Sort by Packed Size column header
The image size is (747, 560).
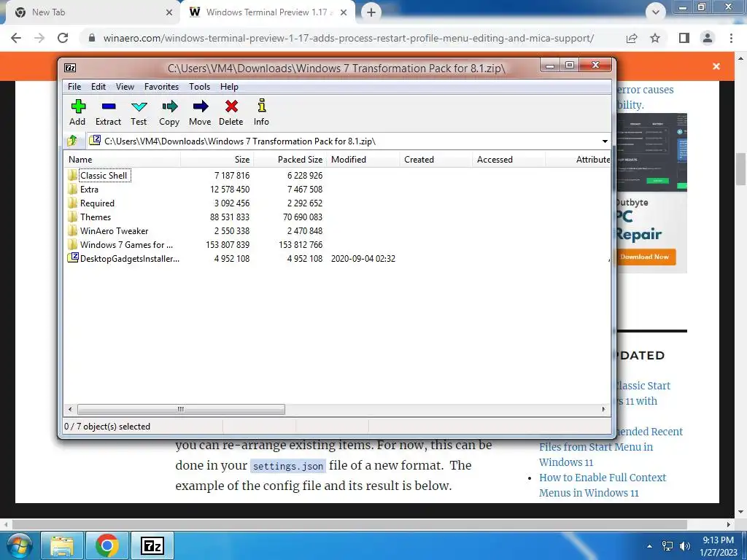coord(290,160)
